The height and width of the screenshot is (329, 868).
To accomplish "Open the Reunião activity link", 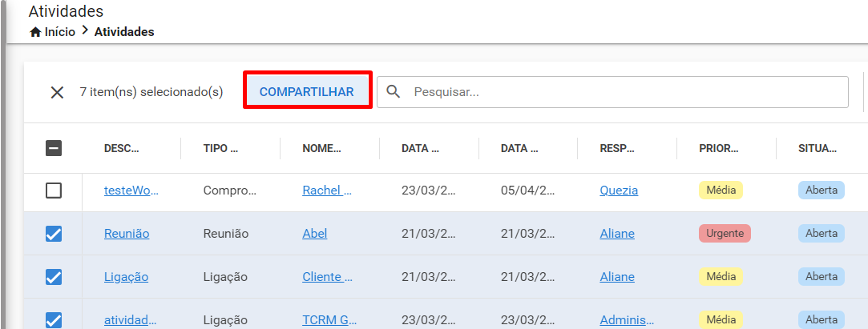I will point(127,234).
